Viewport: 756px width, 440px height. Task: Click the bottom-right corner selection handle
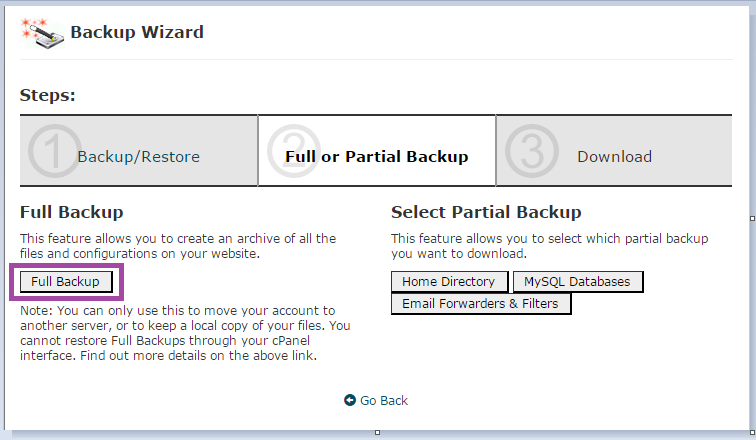point(753,432)
